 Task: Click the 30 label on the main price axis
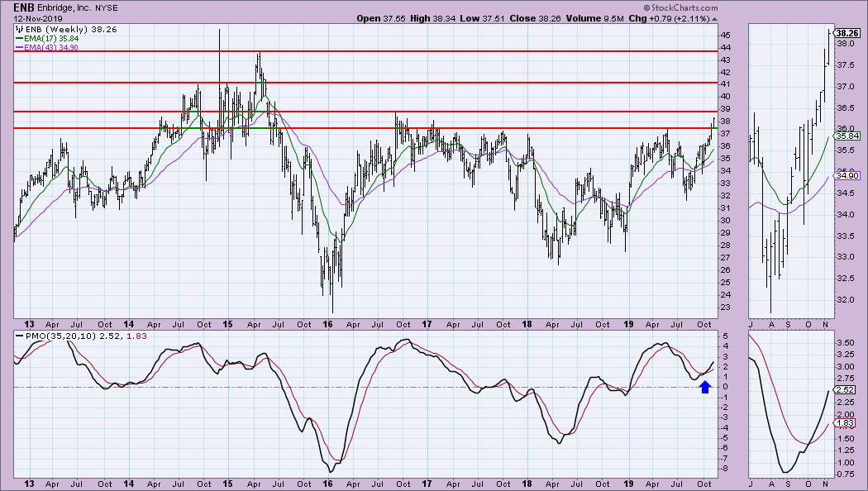pyautogui.click(x=726, y=221)
